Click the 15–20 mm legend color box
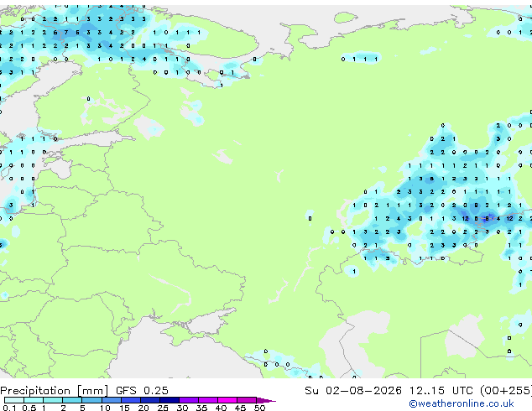The height and width of the screenshot is (411, 532). tap(130, 400)
